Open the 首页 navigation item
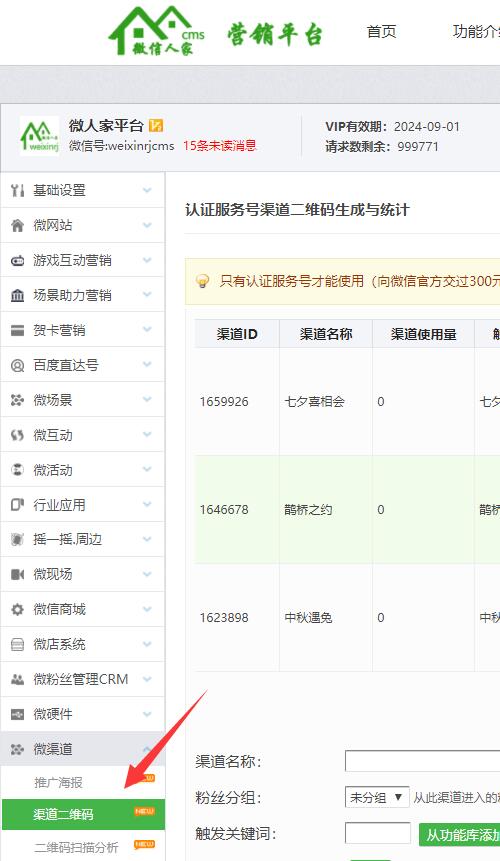 pyautogui.click(x=381, y=31)
